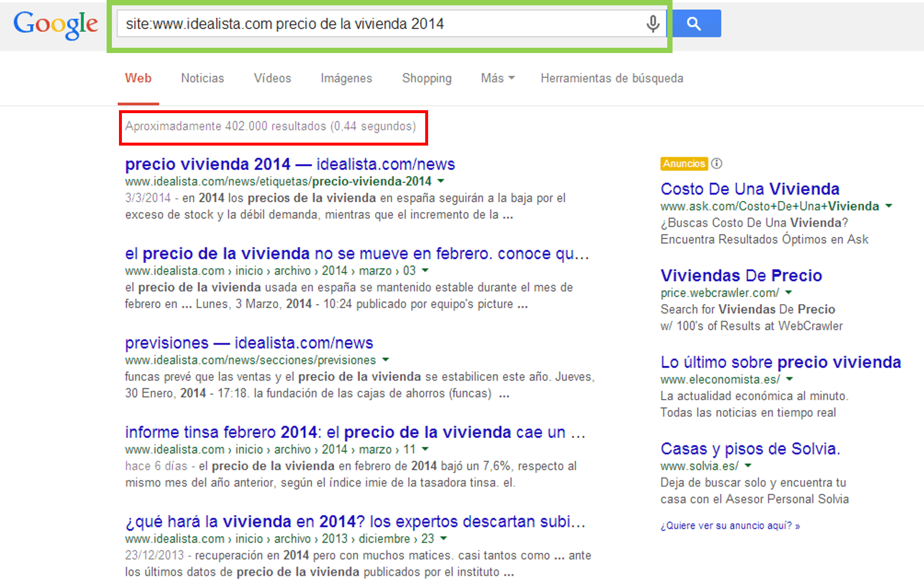This screenshot has width=924, height=587.
Task: Click the blue magnifier search button
Action: [x=696, y=24]
